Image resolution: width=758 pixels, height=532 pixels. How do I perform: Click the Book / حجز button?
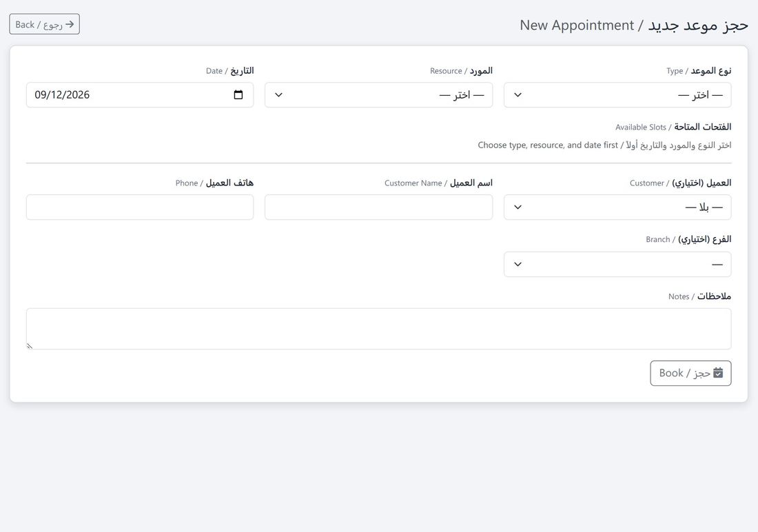click(690, 374)
